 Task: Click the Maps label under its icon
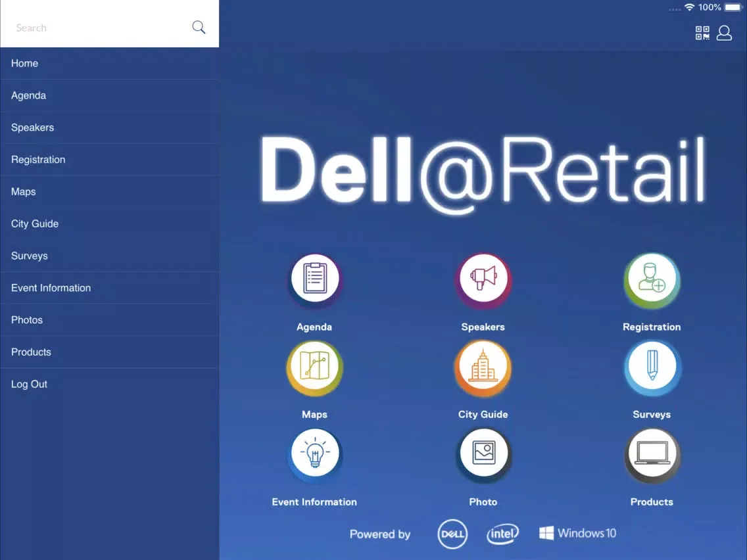point(314,414)
